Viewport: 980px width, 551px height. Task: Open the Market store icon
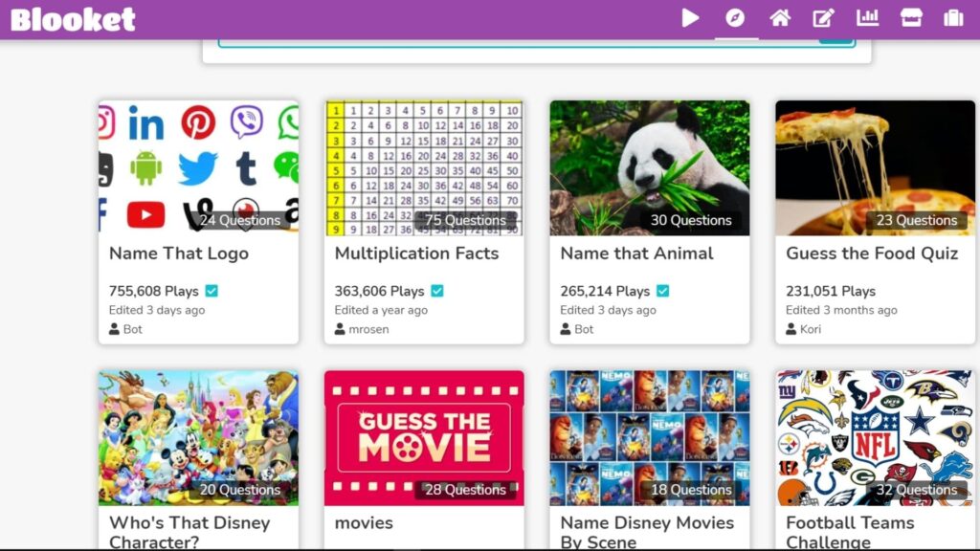pyautogui.click(x=911, y=17)
